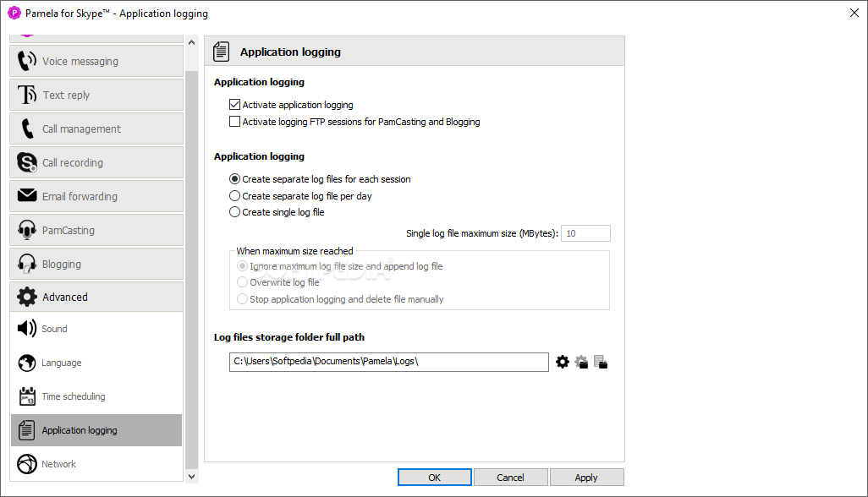The height and width of the screenshot is (497, 868).
Task: Click the Time scheduling calendar icon
Action: (27, 396)
